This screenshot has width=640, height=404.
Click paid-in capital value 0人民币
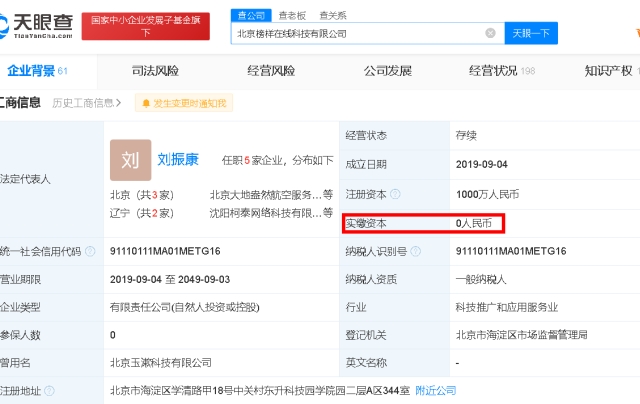(x=474, y=223)
